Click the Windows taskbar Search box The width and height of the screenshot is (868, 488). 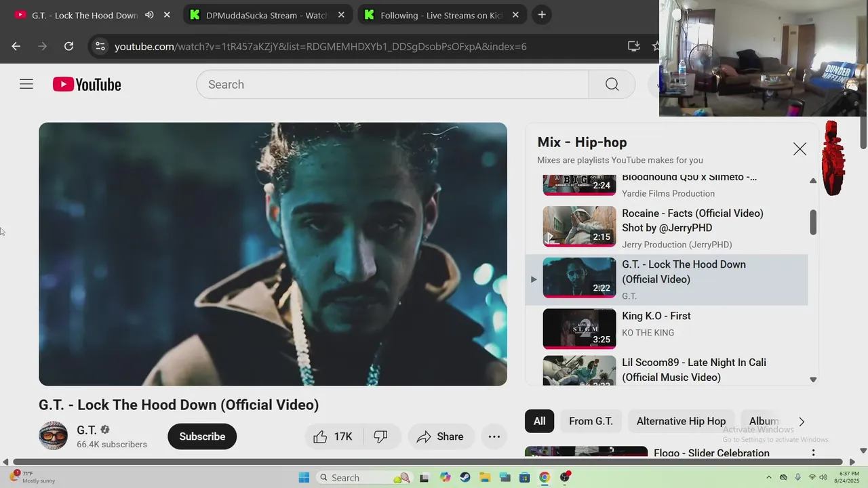tap(364, 477)
